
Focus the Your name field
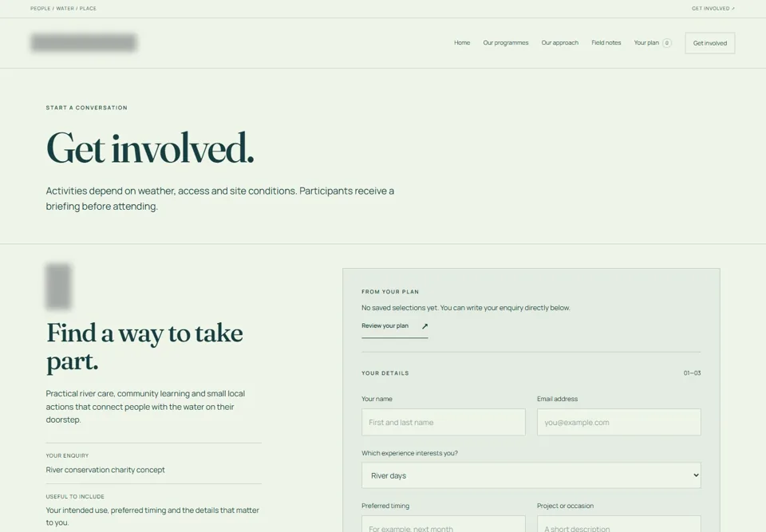443,422
